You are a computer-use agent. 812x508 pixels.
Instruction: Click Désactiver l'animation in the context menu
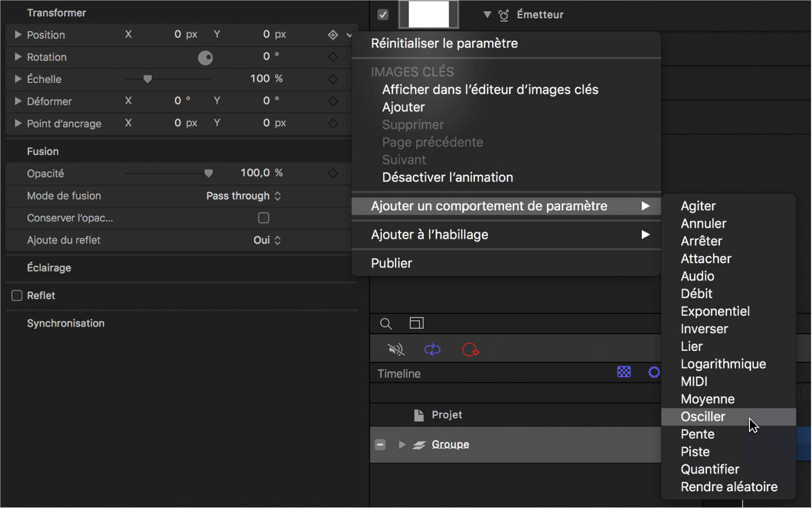tap(447, 177)
